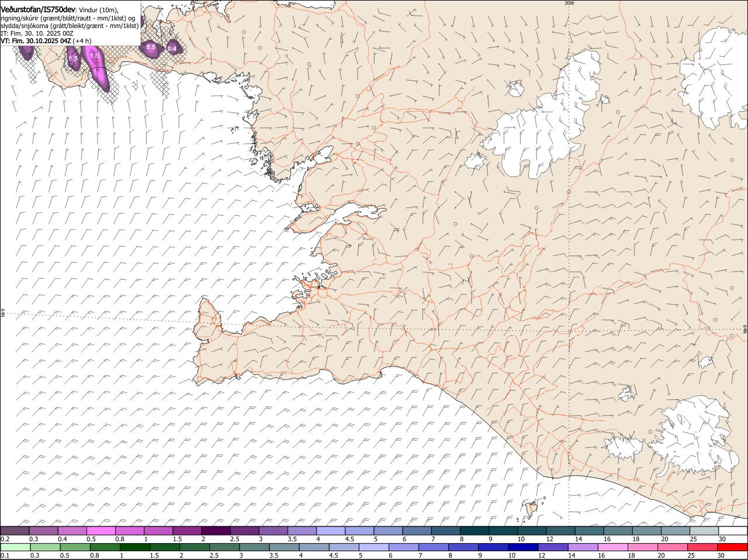Click the '0.2' label on the upper scale

[5, 539]
